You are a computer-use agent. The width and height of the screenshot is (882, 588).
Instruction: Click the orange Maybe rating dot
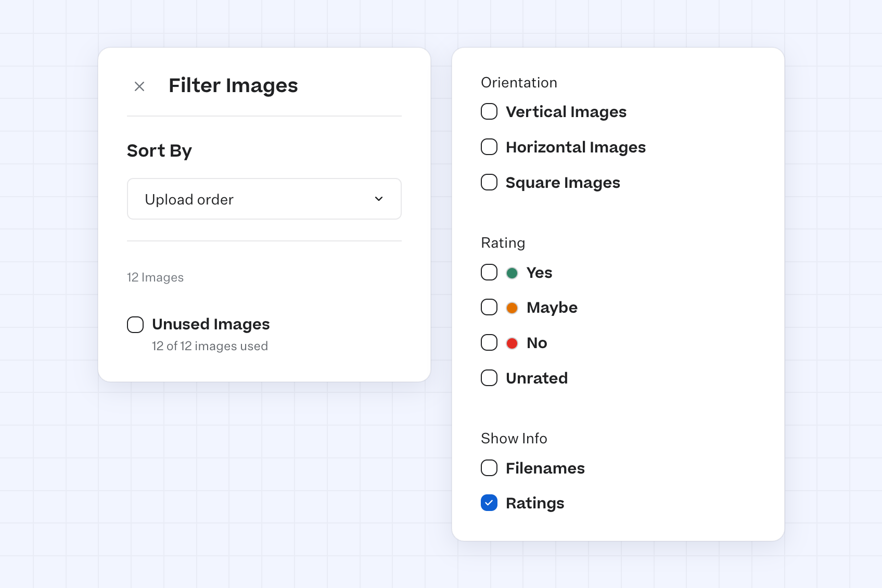[512, 308]
